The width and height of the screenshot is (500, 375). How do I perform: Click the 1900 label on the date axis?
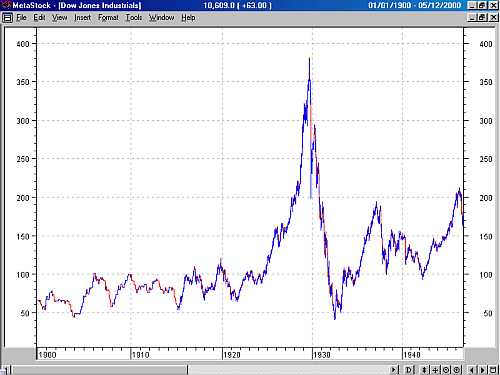(x=47, y=355)
